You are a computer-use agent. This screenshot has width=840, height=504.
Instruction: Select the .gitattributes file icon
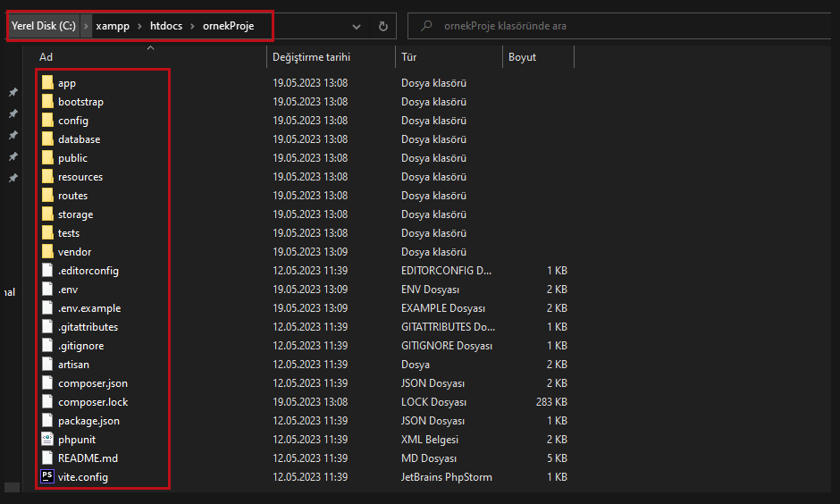(x=47, y=326)
